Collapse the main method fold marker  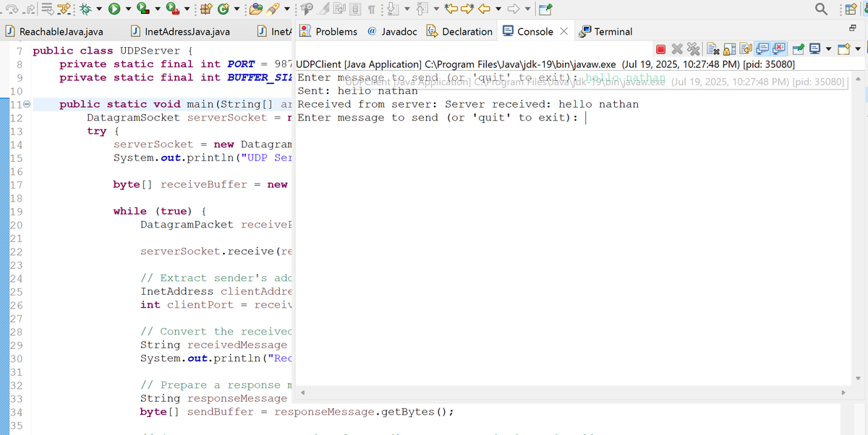(x=27, y=104)
